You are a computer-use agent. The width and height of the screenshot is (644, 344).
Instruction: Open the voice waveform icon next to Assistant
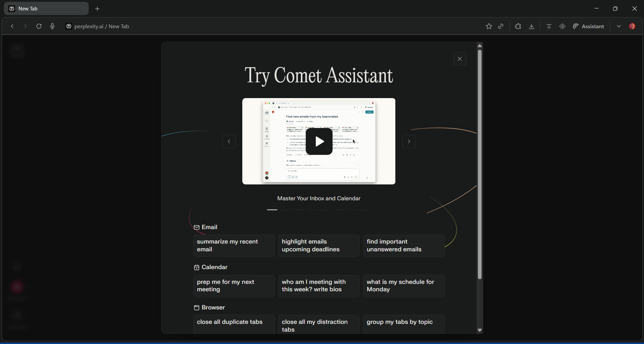562,26
